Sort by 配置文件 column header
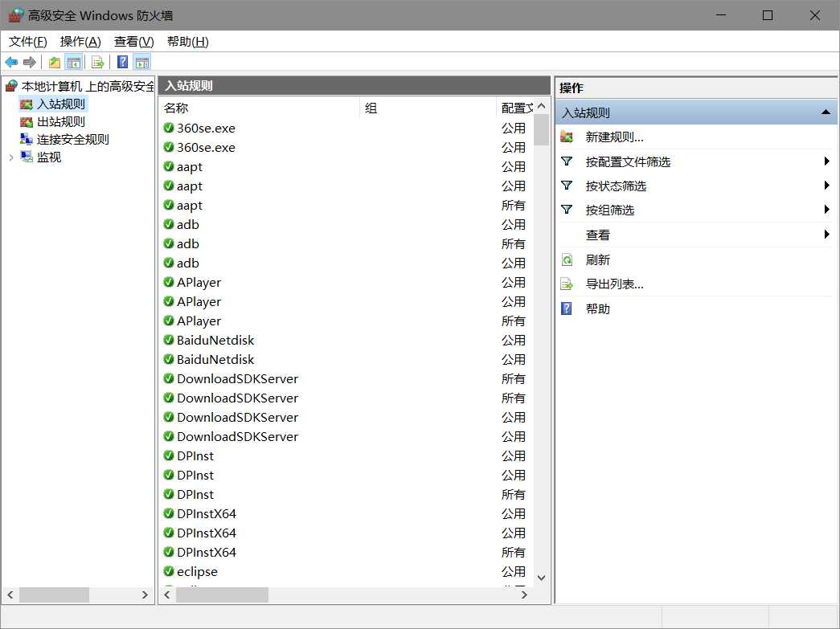840x629 pixels. pos(515,108)
